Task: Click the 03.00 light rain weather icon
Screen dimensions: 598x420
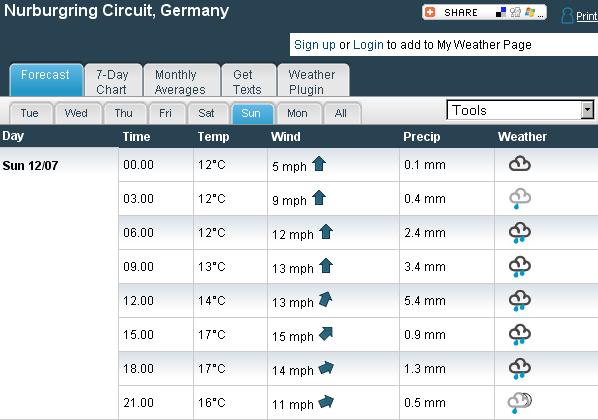Action: tap(520, 198)
